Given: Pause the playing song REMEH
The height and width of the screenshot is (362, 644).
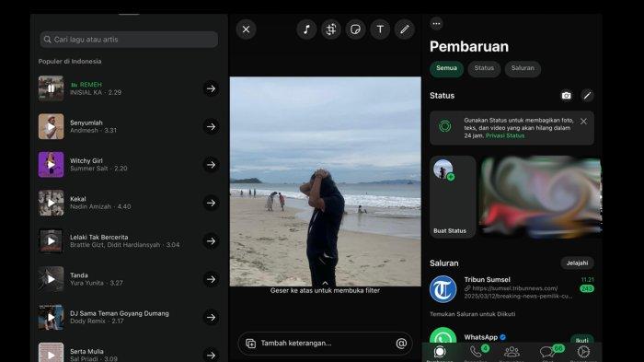Looking at the screenshot, I should click(51, 88).
